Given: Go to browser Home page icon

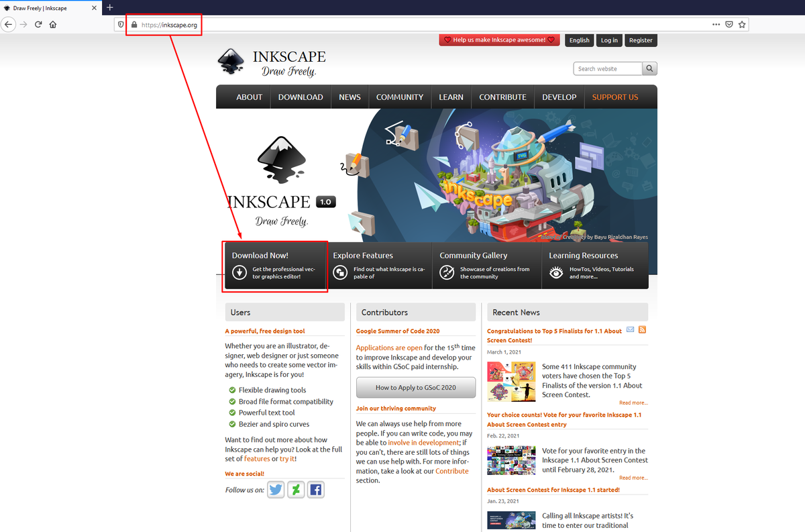Looking at the screenshot, I should 53,24.
